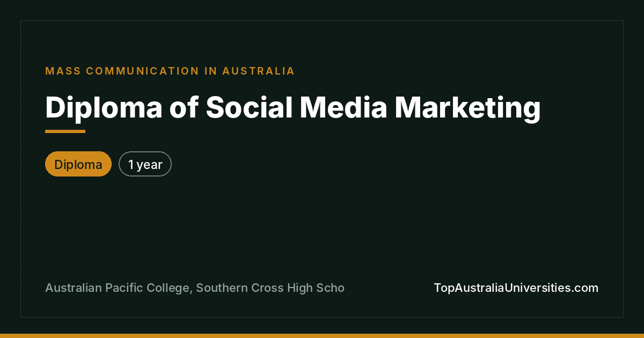This screenshot has height=338, width=644.
Task: Click the Diploma pill badge
Action: coord(78,164)
